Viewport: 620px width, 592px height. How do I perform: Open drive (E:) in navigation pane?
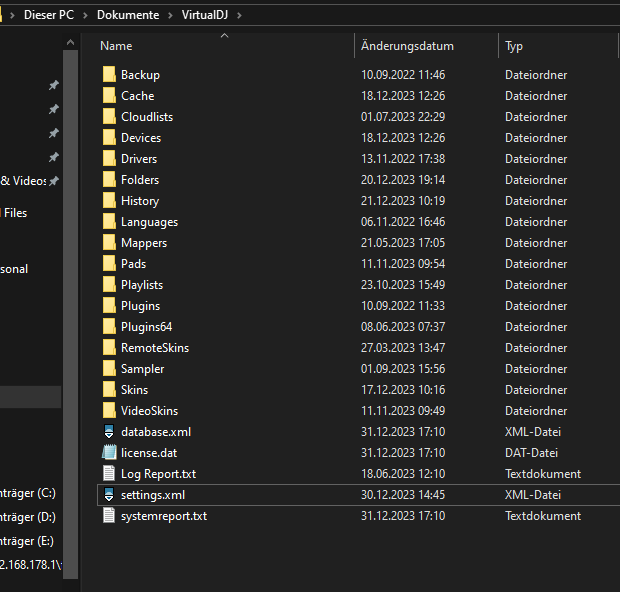(27, 541)
